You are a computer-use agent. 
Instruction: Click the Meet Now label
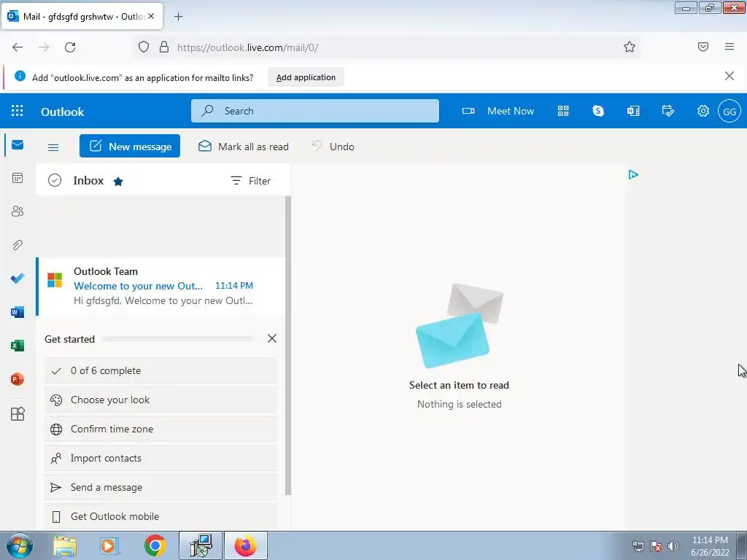click(510, 111)
